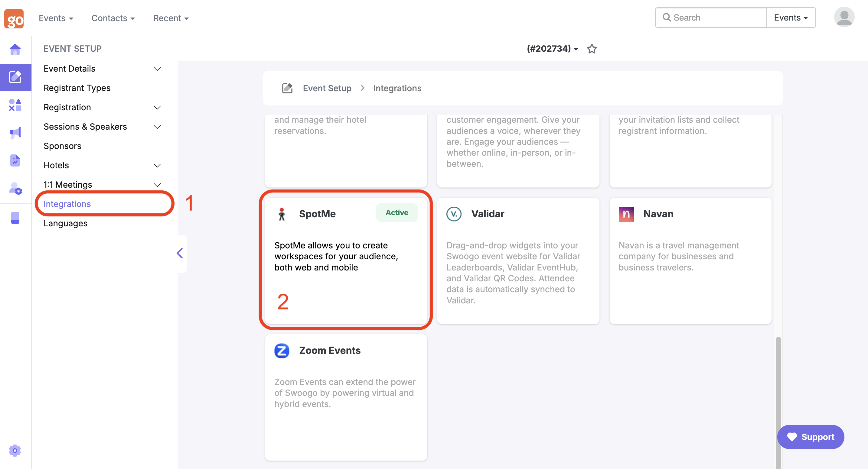Collapse the Event Setup panel with the arrow
This screenshot has width=868, height=469.
tap(180, 253)
